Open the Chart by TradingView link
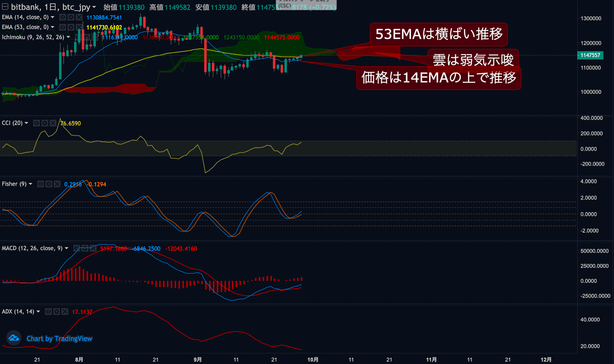Viewport: 614px width, 364px height. [59, 339]
